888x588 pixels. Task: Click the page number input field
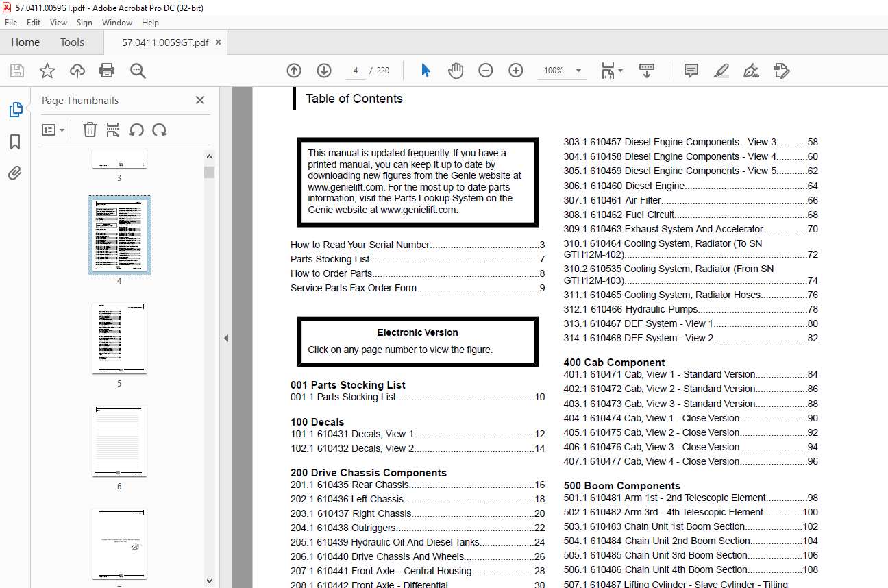point(356,71)
